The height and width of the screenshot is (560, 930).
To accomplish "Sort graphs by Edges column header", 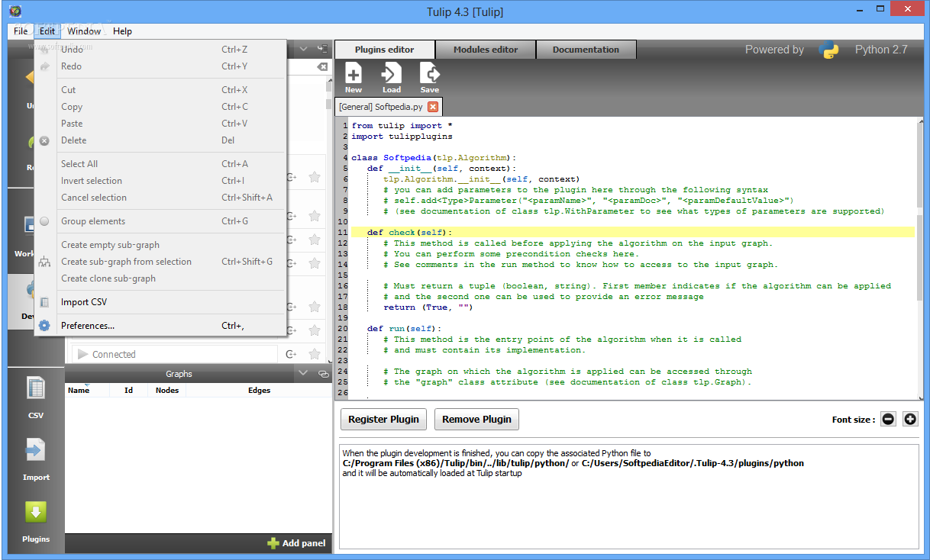I will coord(259,390).
